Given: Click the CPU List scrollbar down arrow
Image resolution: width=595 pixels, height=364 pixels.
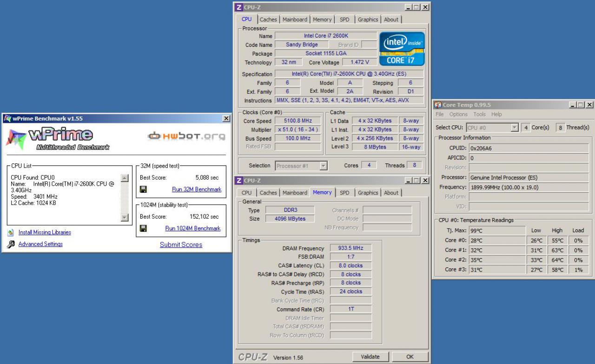Looking at the screenshot, I should pyautogui.click(x=124, y=217).
